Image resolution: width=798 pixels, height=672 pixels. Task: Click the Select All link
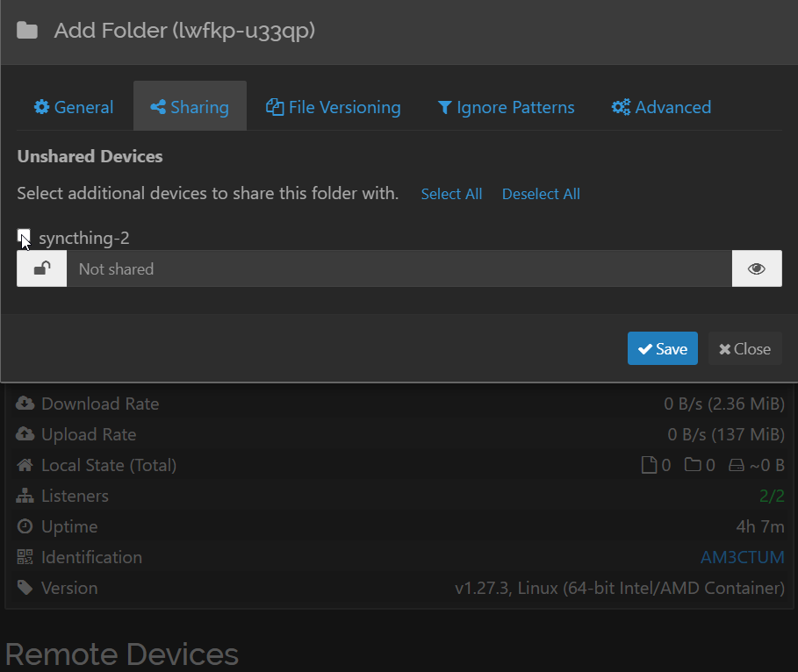451,194
